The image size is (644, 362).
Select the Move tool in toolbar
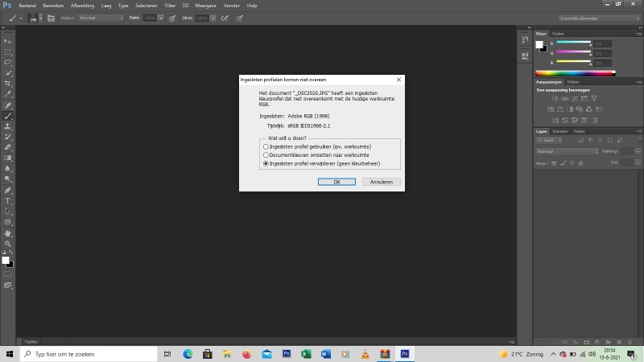[x=8, y=42]
